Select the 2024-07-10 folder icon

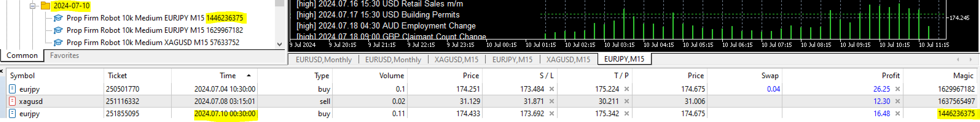pyautogui.click(x=46, y=5)
